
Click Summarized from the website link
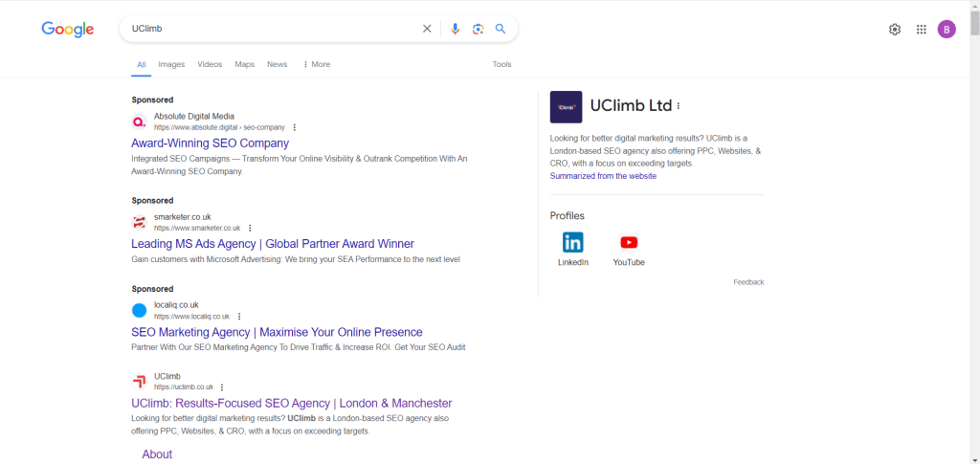(x=603, y=176)
